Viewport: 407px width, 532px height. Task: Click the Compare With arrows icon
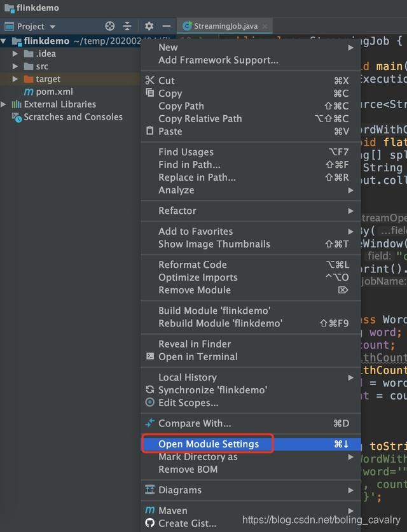pos(150,423)
